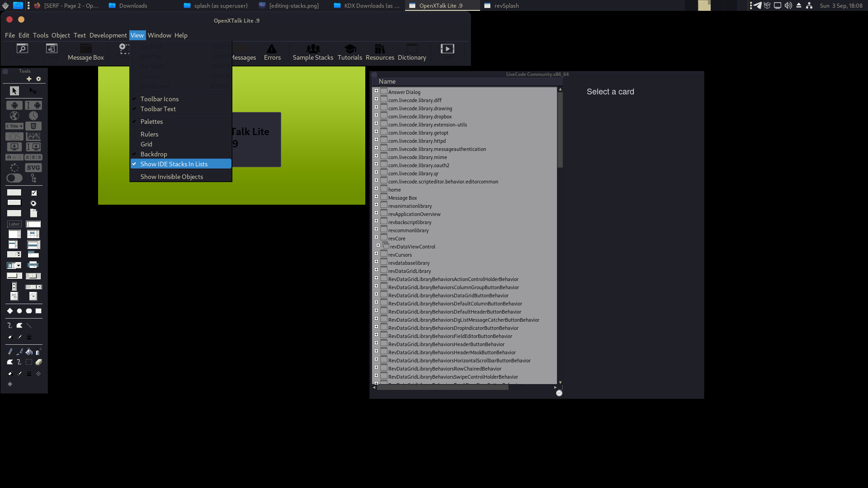868x488 pixels.
Task: Toggle Backdrop in View menu
Action: pyautogui.click(x=181, y=154)
